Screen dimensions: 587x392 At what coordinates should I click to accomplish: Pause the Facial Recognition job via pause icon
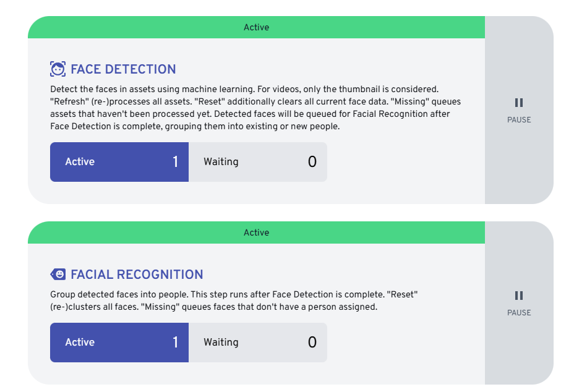519,296
